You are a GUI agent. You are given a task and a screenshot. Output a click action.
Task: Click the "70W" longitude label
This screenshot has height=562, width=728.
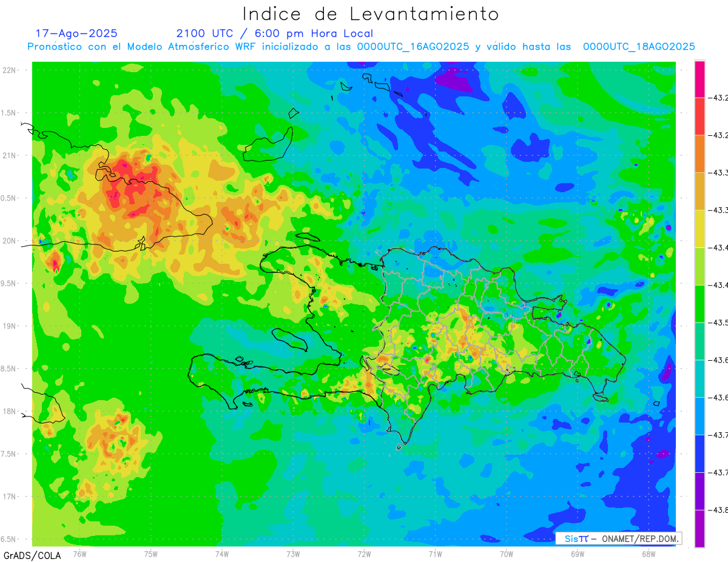pyautogui.click(x=507, y=554)
